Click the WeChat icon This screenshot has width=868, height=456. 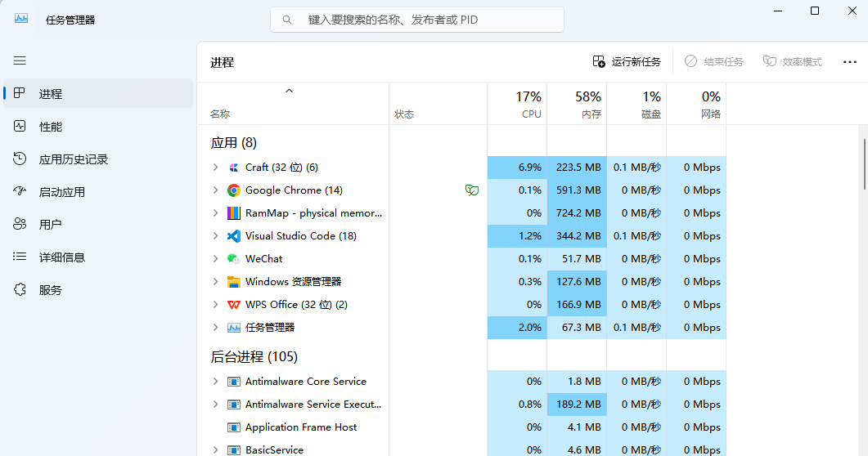pyautogui.click(x=234, y=259)
